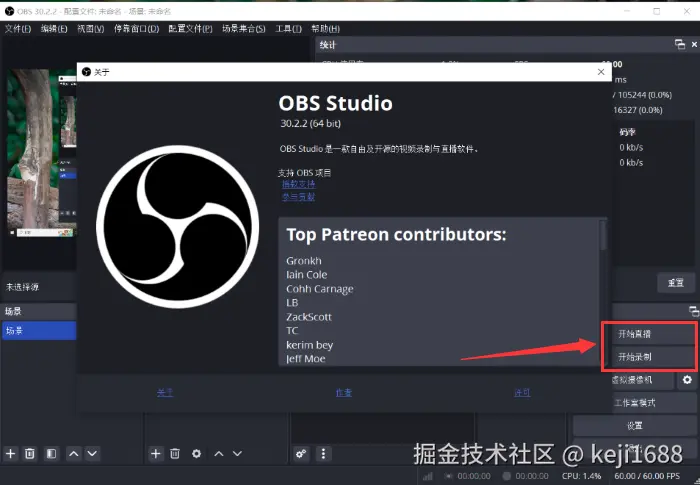Open advanced audio properties gears icon
This screenshot has width=700, height=485.
pyautogui.click(x=301, y=454)
